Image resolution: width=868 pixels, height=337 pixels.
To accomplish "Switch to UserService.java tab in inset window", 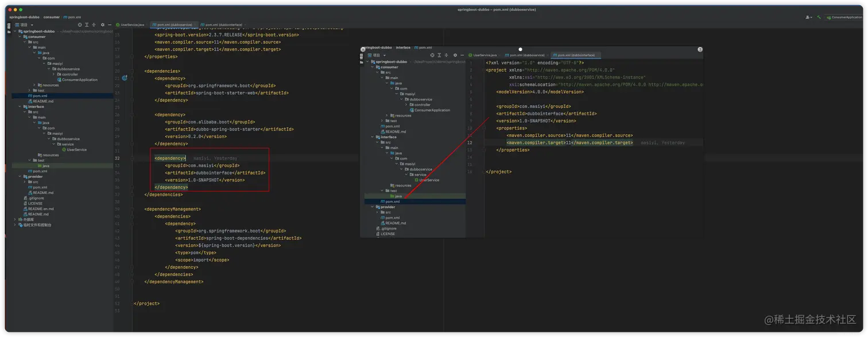I will [483, 55].
